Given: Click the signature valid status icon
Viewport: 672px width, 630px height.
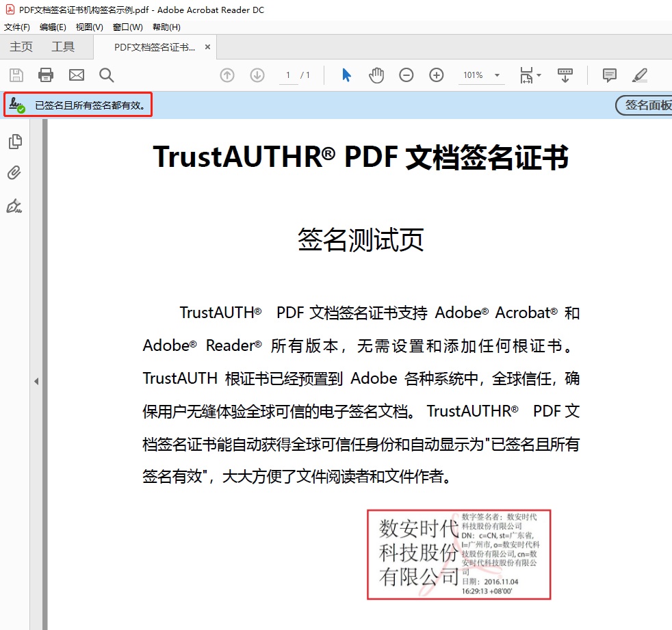Looking at the screenshot, I should pos(17,105).
